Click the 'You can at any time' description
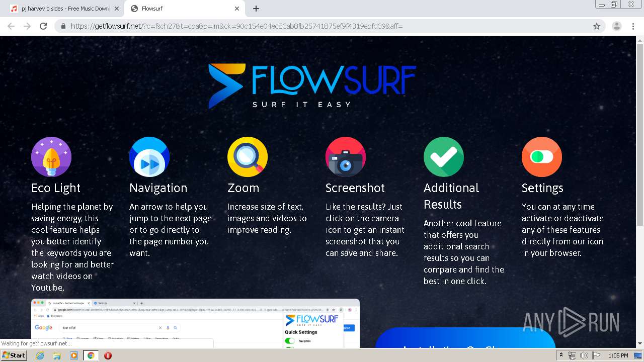This screenshot has width=644, height=362. click(x=562, y=230)
